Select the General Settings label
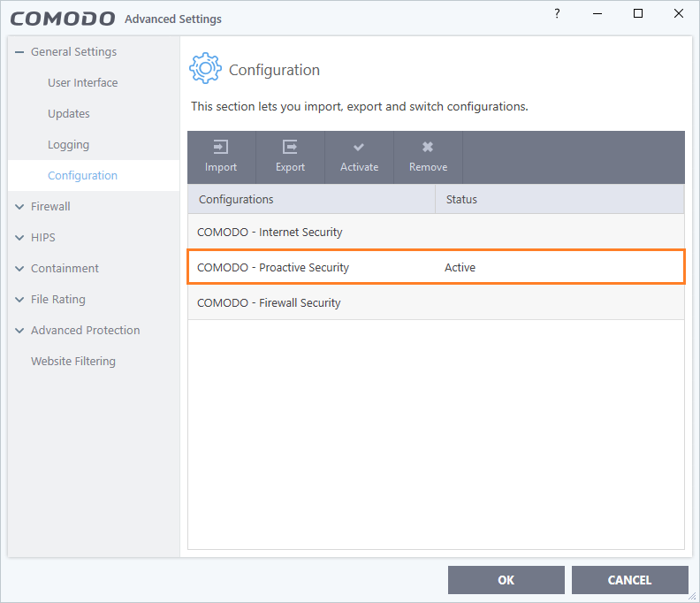700x603 pixels. coord(73,52)
